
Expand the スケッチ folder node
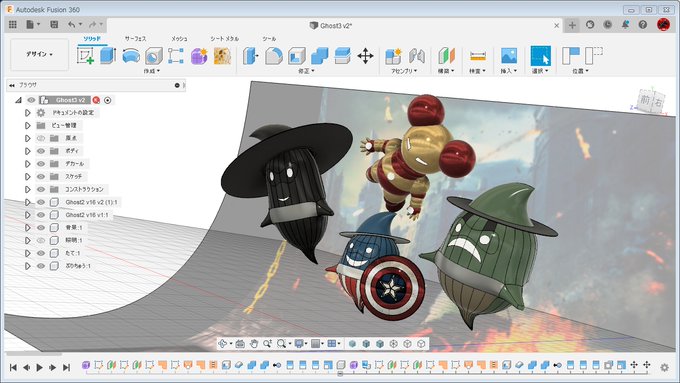[27, 177]
